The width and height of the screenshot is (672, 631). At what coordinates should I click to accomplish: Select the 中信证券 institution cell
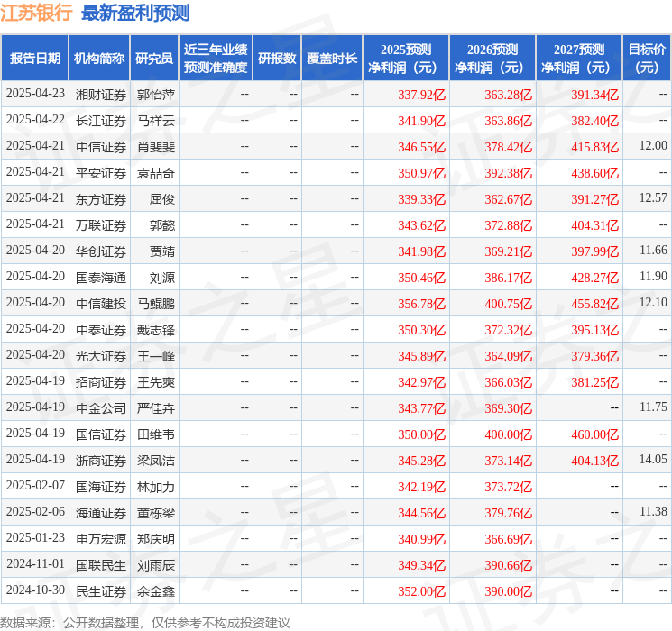point(101,147)
